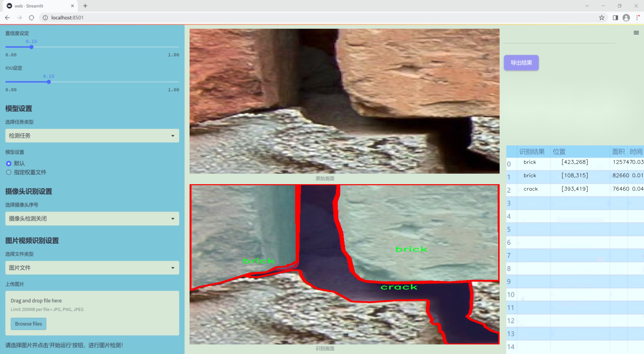This screenshot has width=644, height=354.
Task: Open the Streamlit hamburger menu
Action: (636, 33)
